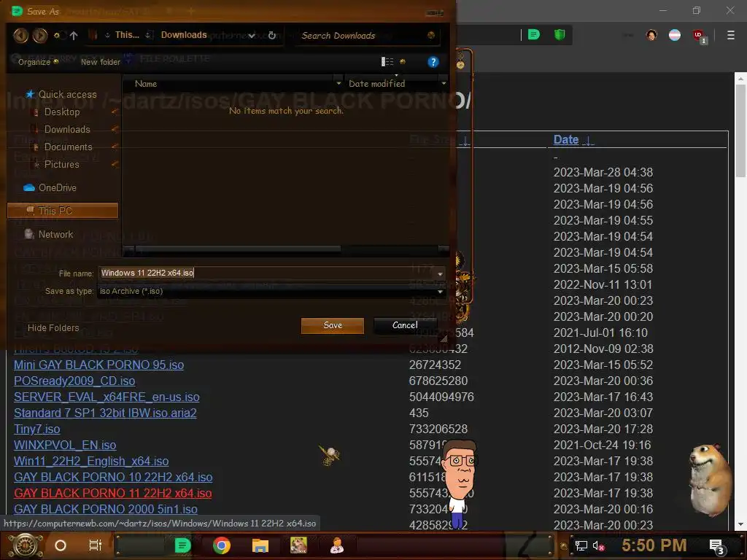Open the green chat app on taskbar
This screenshot has height=560, width=747.
click(x=182, y=545)
